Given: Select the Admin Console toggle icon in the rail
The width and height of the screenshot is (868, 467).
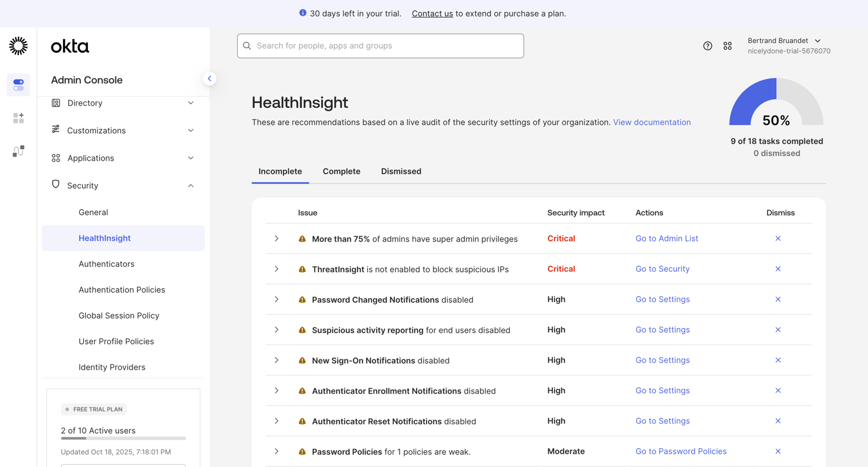Looking at the screenshot, I should tap(18, 85).
